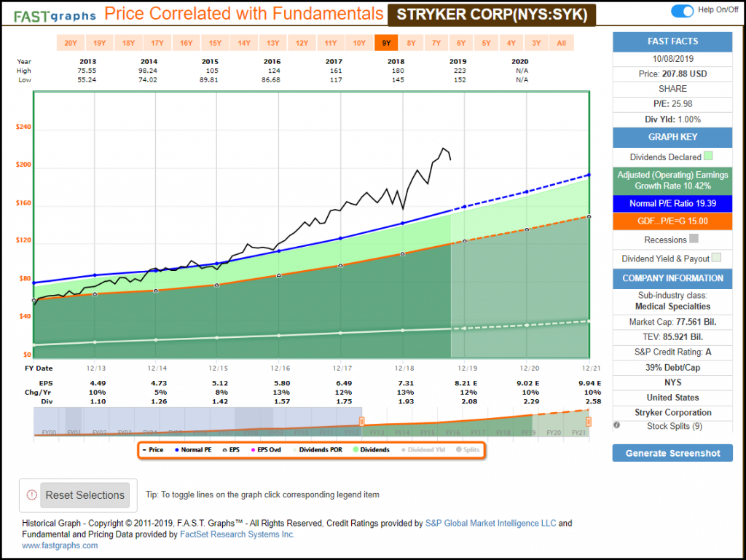
Task: Open the www.fastgraphs.com link
Action: pos(60,545)
